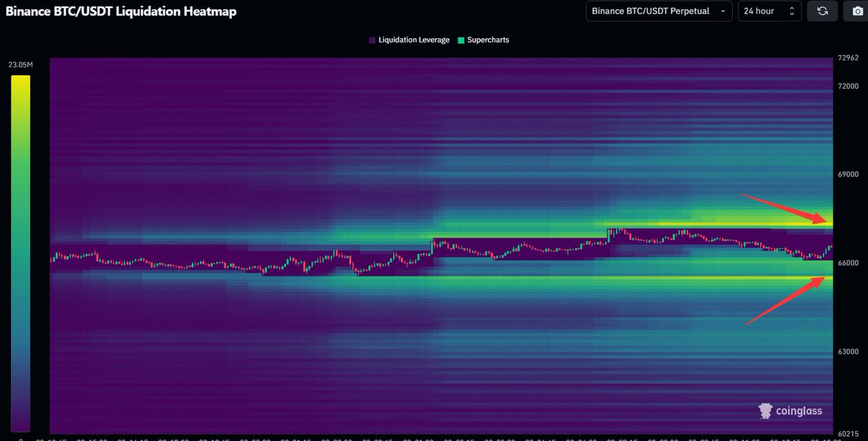Open the Binance BTC/USDT Perpetual pair dropdown

[x=658, y=11]
